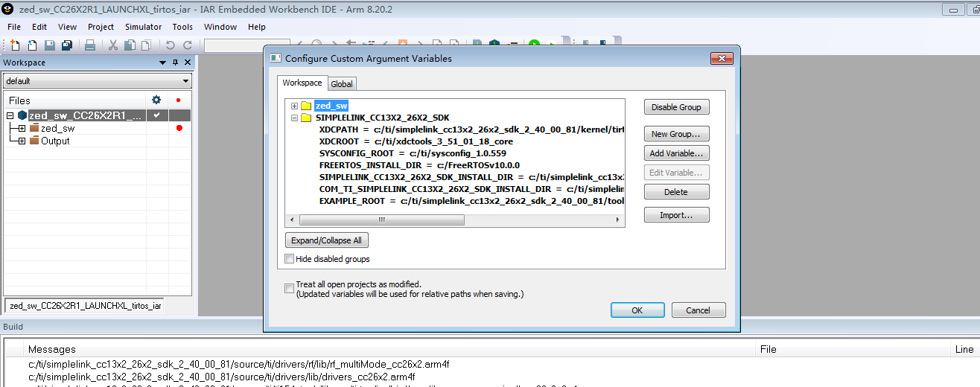Click the Save All toolbar icon
This screenshot has width=980, height=387.
click(x=67, y=45)
